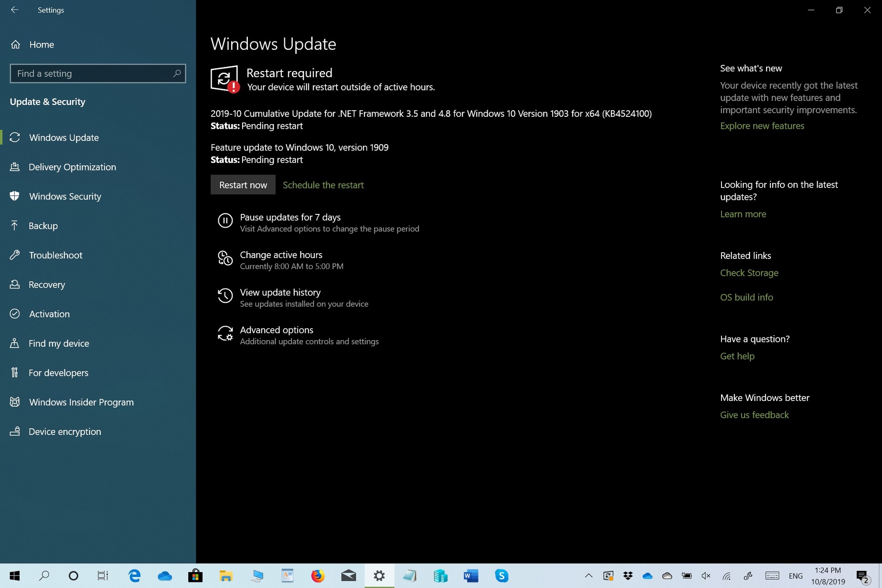
Task: Open the Action Center notifications icon
Action: 863,576
